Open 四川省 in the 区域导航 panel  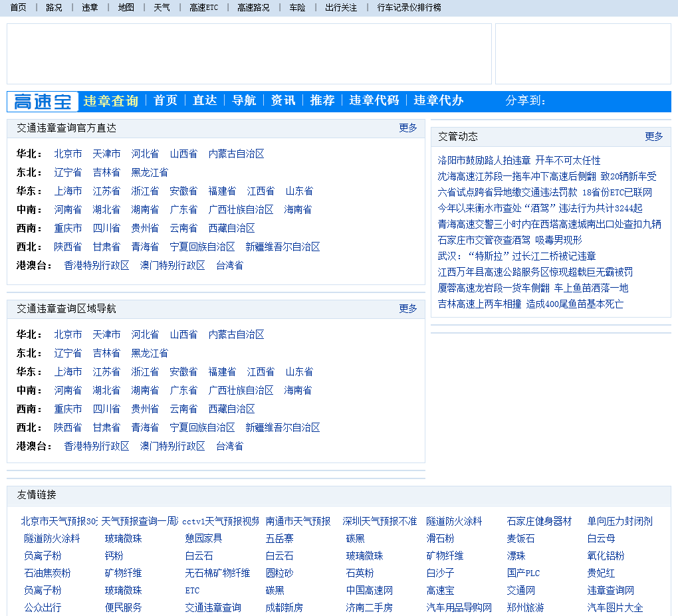(106, 409)
